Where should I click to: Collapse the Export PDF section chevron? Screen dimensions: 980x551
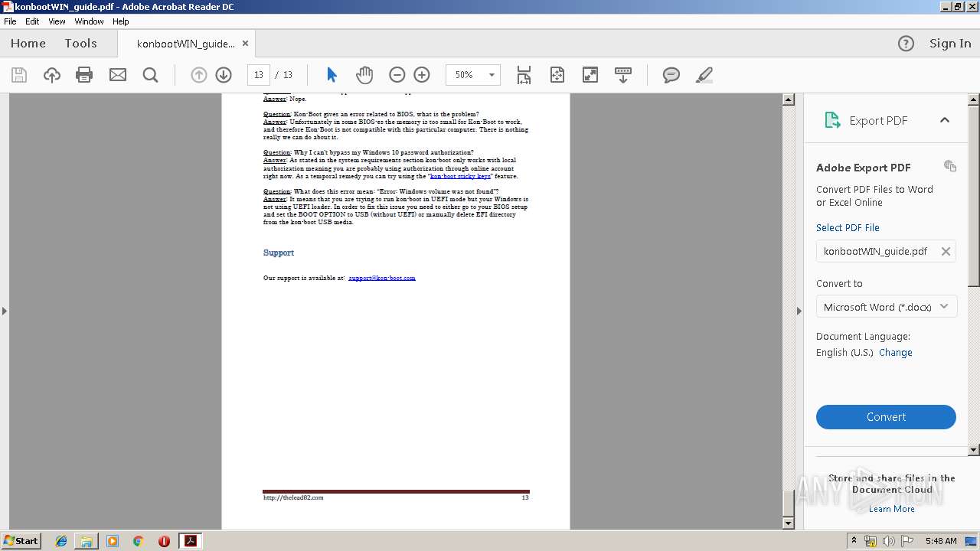tap(945, 120)
